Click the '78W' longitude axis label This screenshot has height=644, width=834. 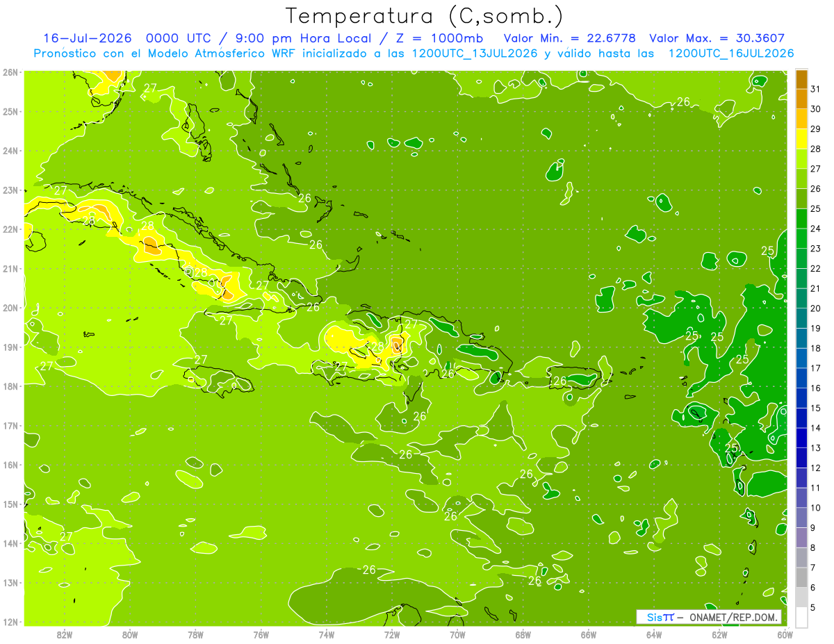pyautogui.click(x=195, y=634)
